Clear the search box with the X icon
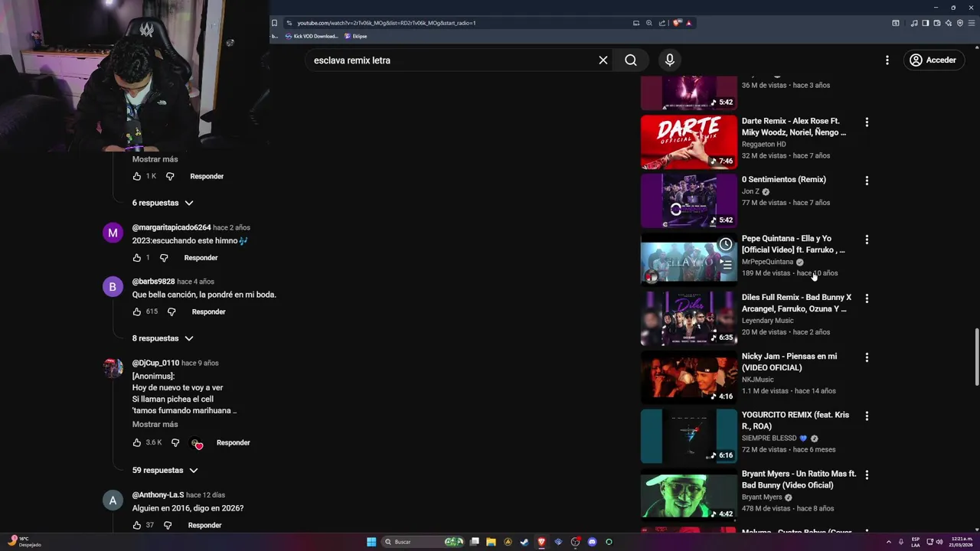The image size is (980, 551). click(x=603, y=60)
